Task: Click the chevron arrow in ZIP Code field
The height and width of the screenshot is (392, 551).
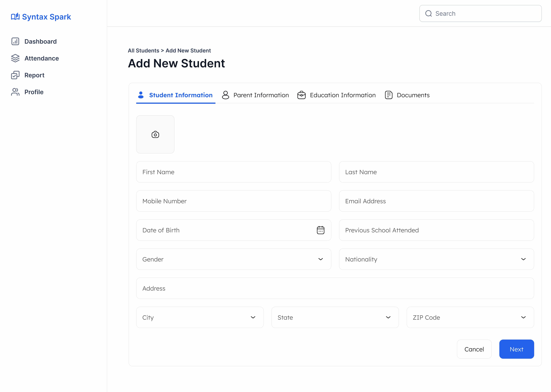Action: 523,317
